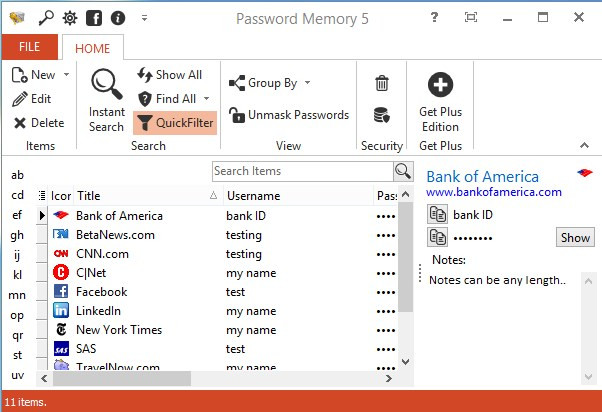602x412 pixels.
Task: Jump to the 'st' alphabet index
Action: pos(17,355)
